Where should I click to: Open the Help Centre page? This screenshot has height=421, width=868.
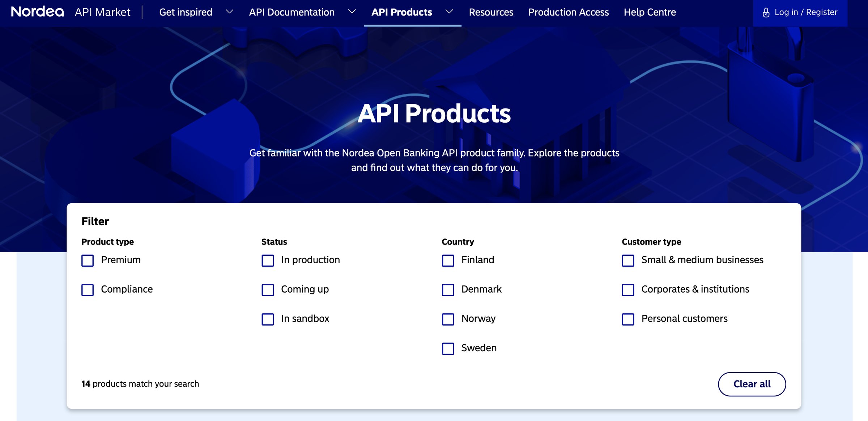[x=650, y=12]
